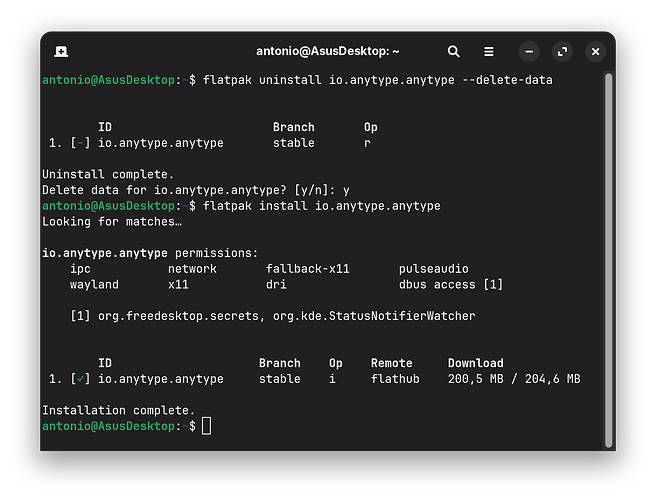This screenshot has height=500, width=655.
Task: Click the '200,5 MB / 204,6 MB' download size
Action: (x=514, y=379)
